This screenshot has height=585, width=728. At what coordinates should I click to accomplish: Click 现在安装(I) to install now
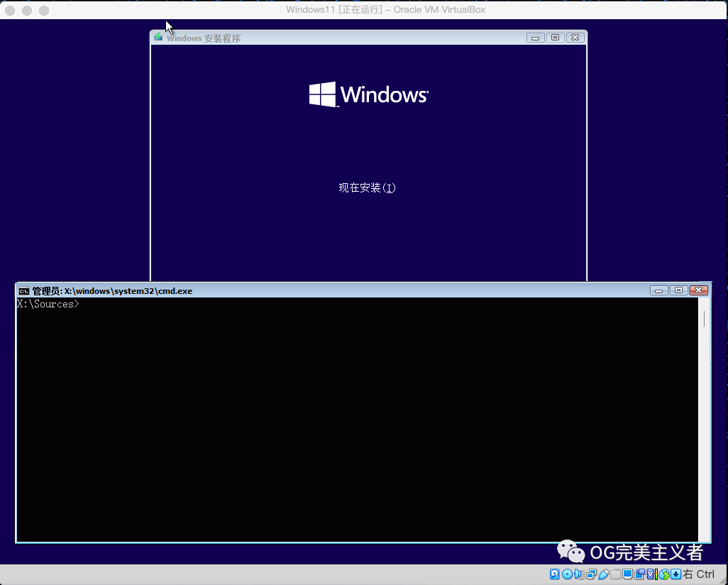pyautogui.click(x=367, y=187)
